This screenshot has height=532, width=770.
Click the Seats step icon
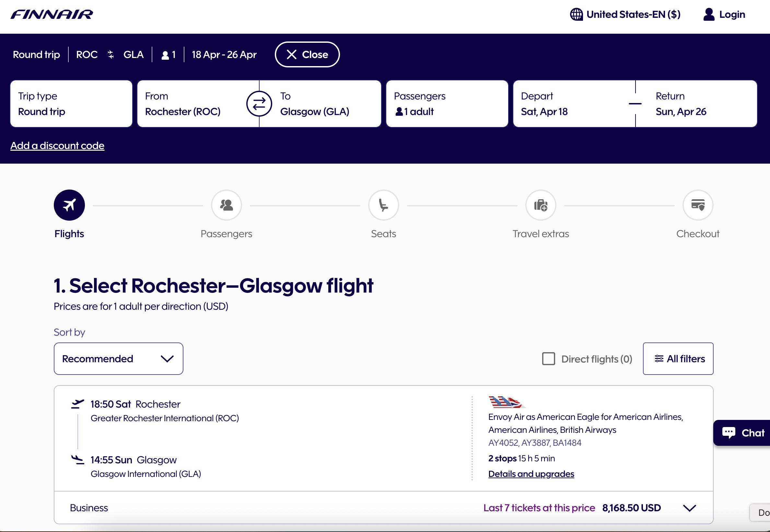(383, 205)
